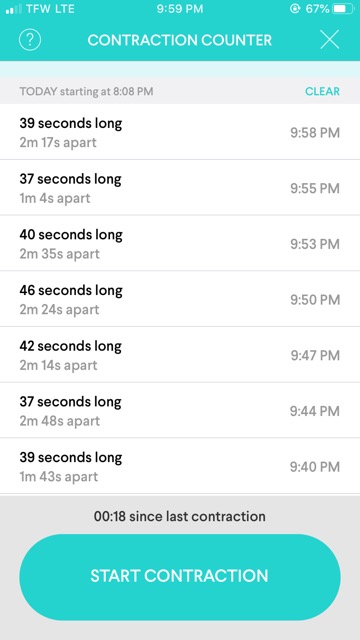
Task: Open the help question mark icon
Action: click(30, 40)
